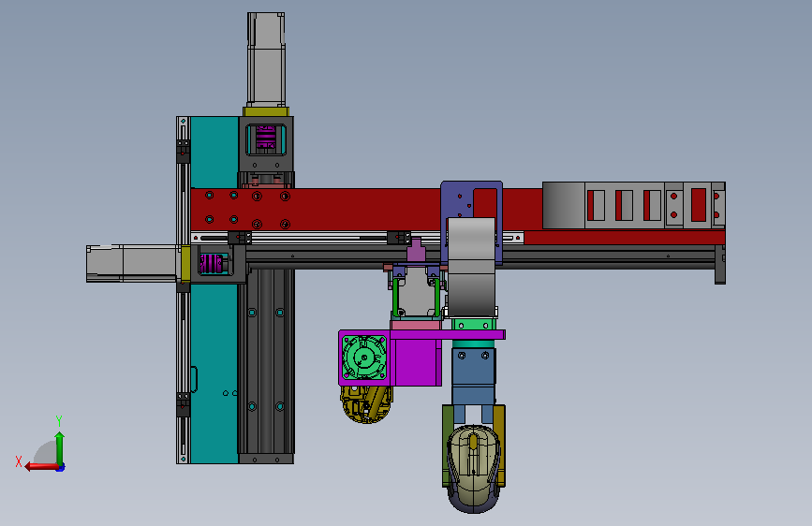Viewport: 812px width, 526px height.
Task: Select the gray horizontal motor on the left
Action: coord(133,264)
